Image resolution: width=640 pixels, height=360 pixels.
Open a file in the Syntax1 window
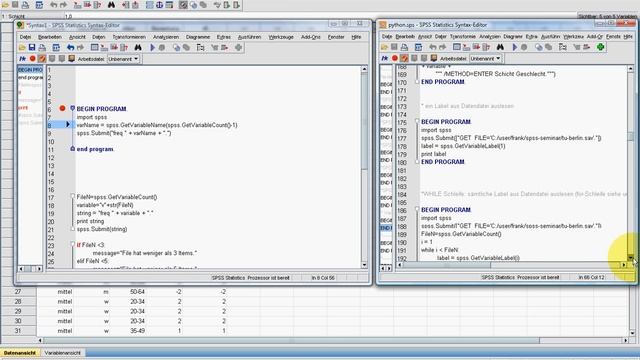coord(22,48)
